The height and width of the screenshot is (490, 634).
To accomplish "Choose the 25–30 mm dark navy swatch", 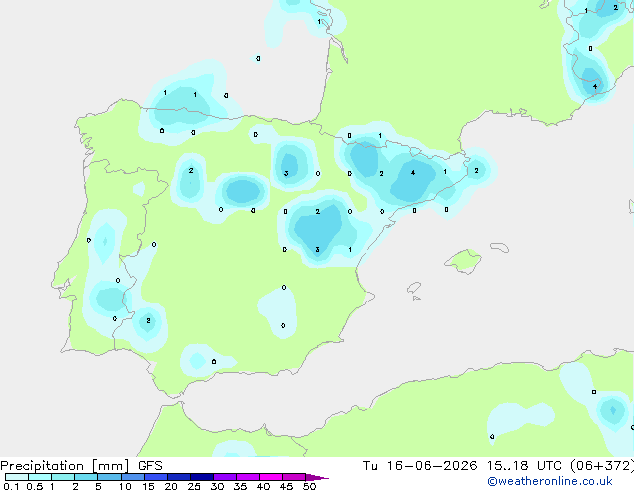I will point(202,477).
